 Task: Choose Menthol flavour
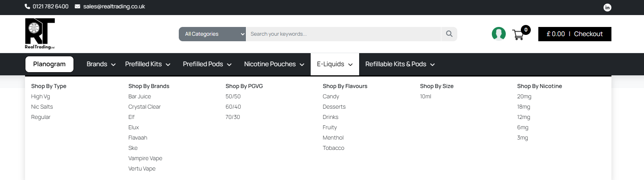[x=333, y=138]
